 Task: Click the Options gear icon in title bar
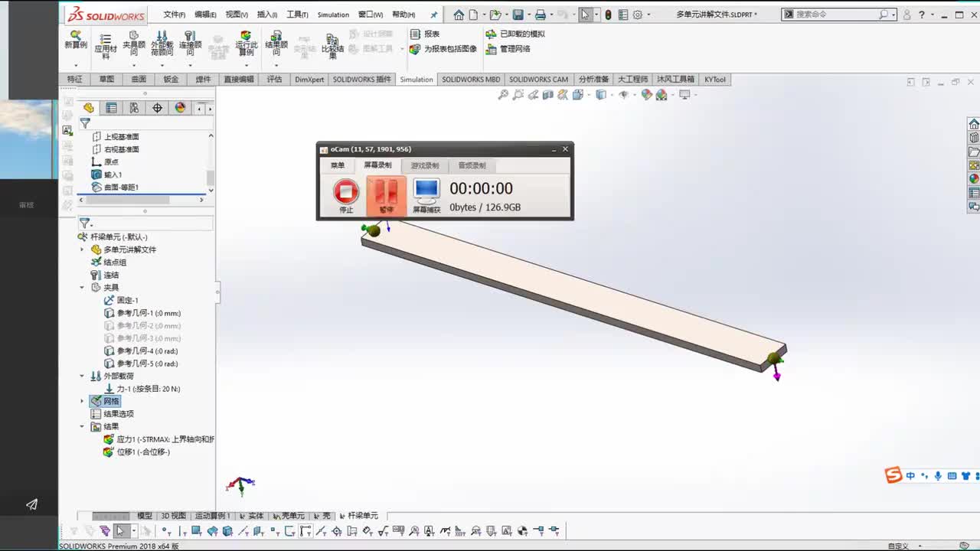tap(638, 15)
